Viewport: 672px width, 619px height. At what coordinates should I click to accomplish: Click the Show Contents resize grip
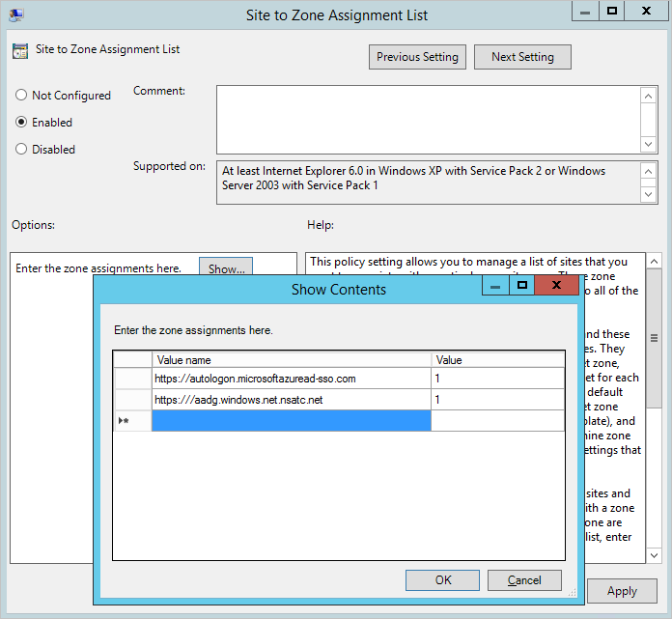click(573, 592)
